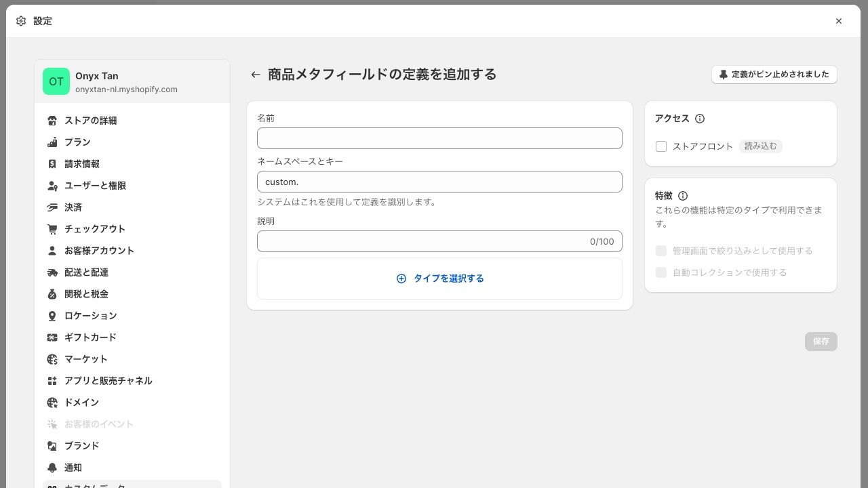Close the settings dialog with X

[x=839, y=21]
